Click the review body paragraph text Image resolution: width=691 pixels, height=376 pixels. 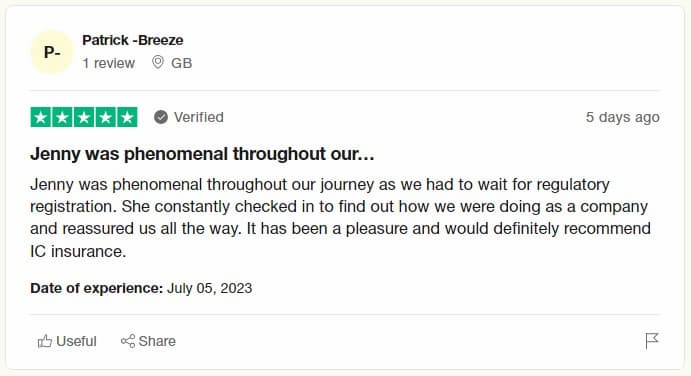[x=340, y=218]
